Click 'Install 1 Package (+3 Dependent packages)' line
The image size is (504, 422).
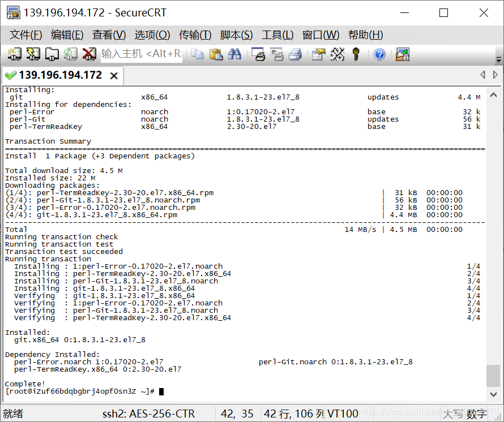[x=100, y=156]
